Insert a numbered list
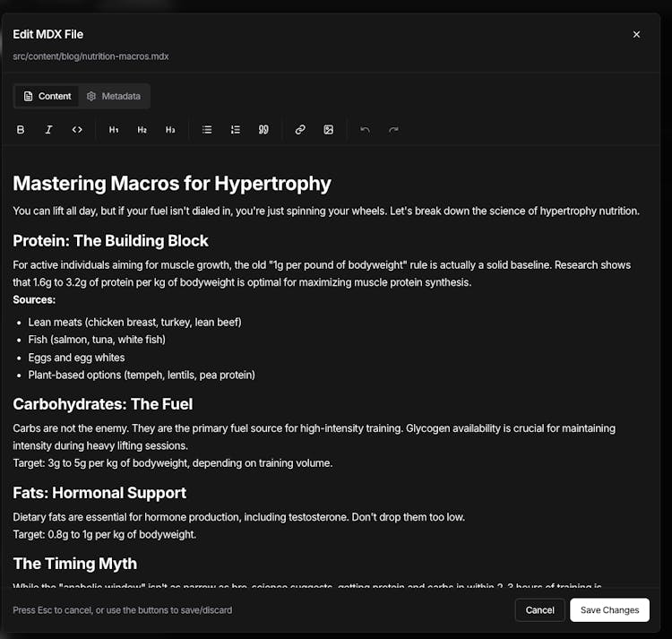Image resolution: width=672 pixels, height=639 pixels. pyautogui.click(x=235, y=130)
